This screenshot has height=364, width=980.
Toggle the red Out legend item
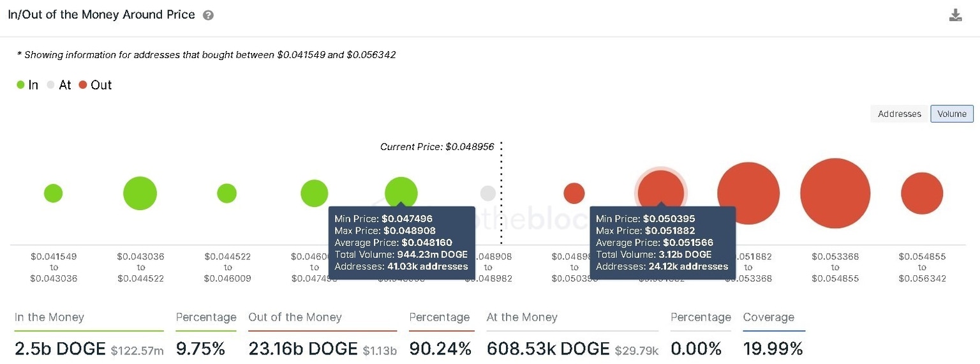pyautogui.click(x=95, y=85)
